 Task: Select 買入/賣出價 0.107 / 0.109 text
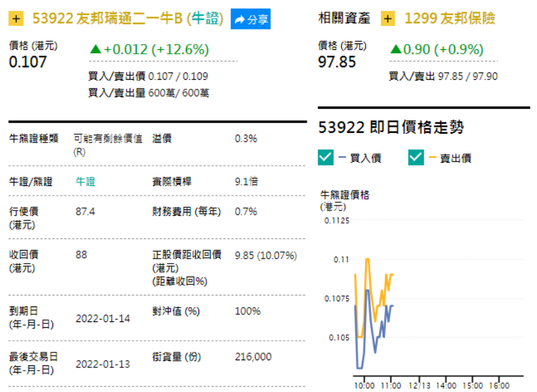[148, 76]
